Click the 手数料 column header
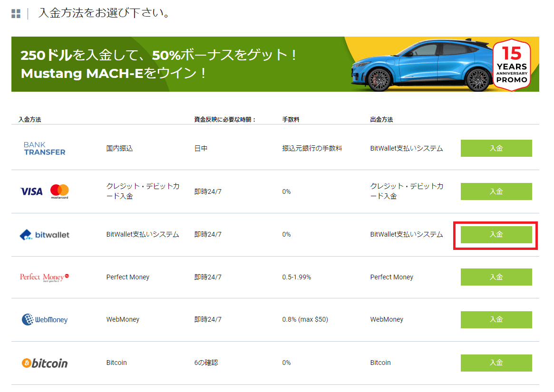 291,119
